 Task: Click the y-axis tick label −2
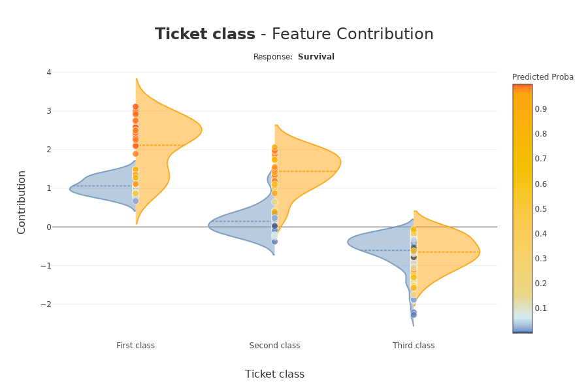coord(46,304)
